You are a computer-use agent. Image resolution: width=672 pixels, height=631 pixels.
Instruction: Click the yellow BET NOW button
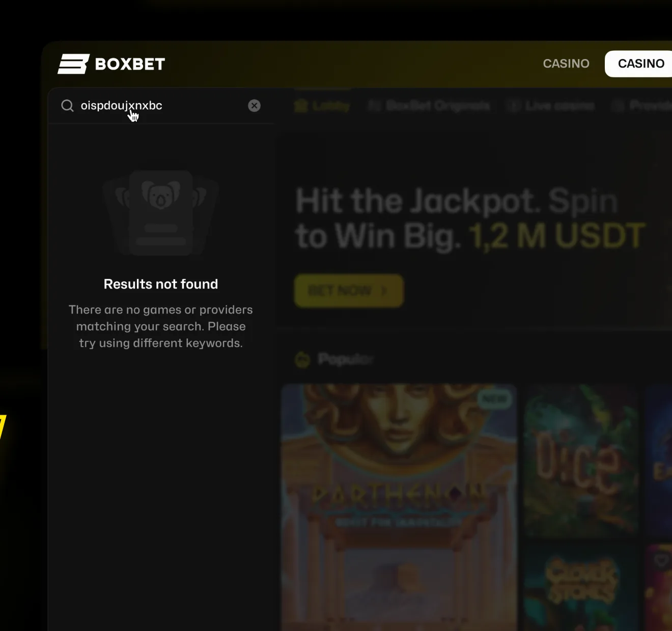coord(349,291)
